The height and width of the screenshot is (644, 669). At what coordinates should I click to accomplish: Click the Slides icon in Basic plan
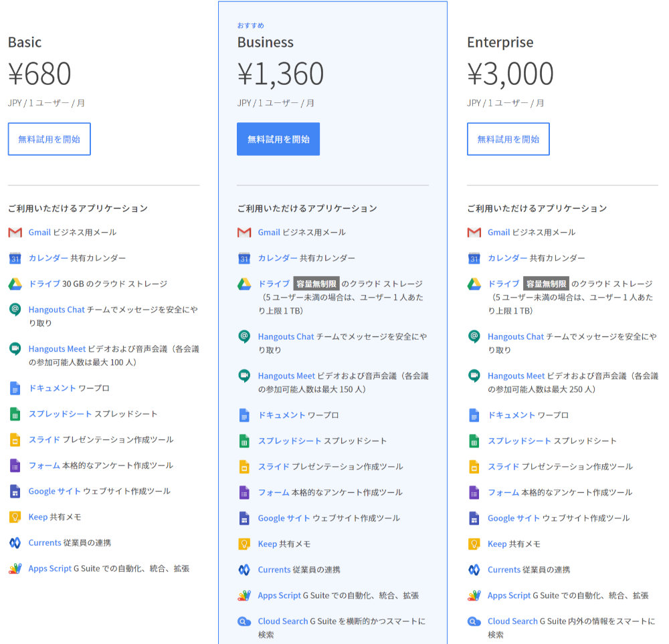coord(15,440)
